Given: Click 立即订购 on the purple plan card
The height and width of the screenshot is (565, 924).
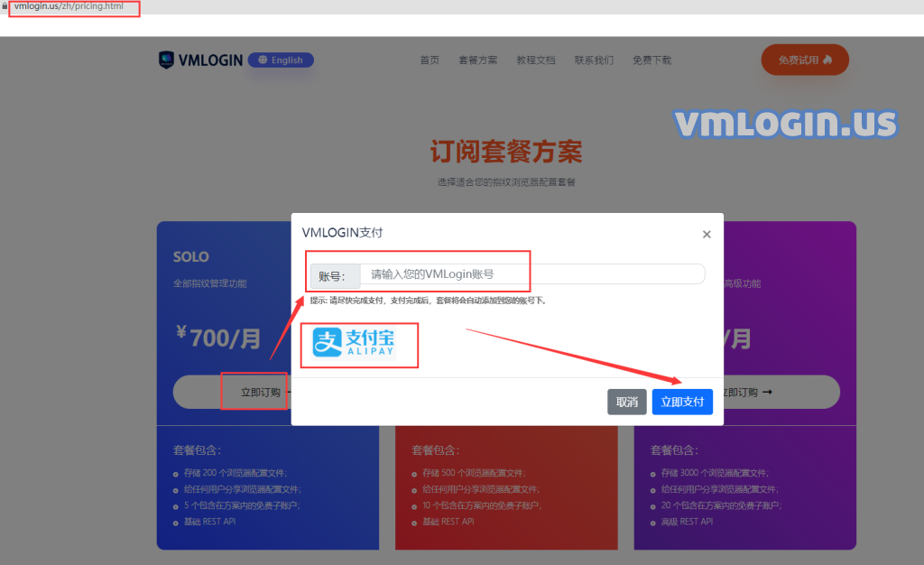Looking at the screenshot, I should (781, 393).
